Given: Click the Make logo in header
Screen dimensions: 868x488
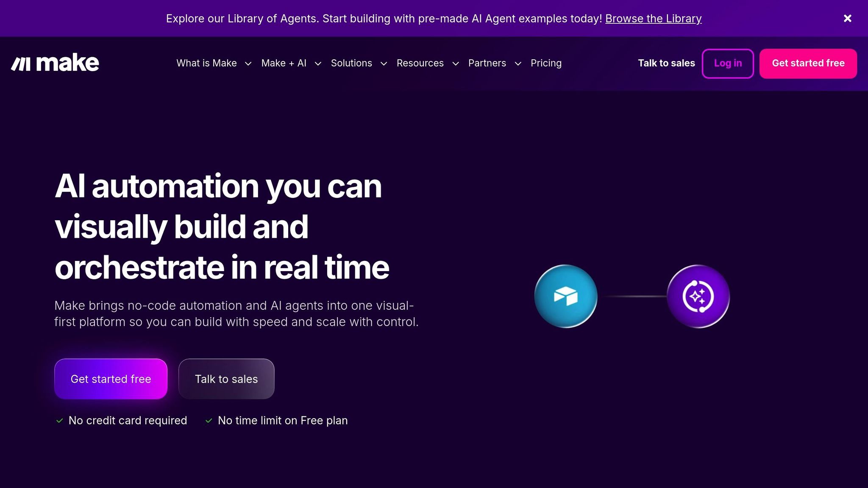Looking at the screenshot, I should (55, 63).
